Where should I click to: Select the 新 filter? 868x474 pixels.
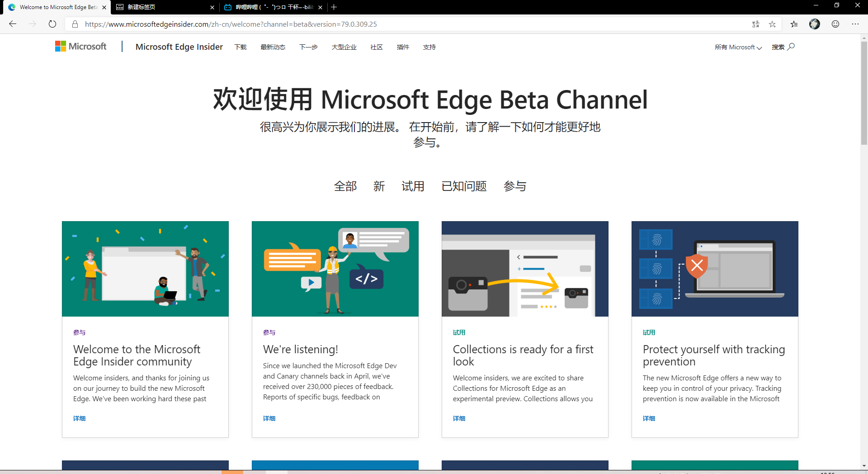click(x=379, y=186)
